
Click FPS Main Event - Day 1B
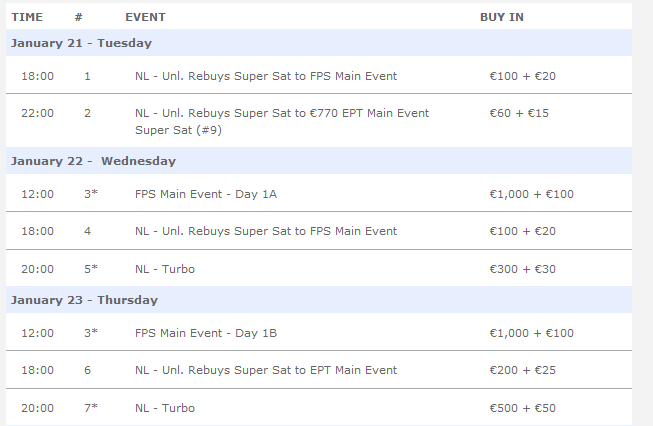[x=206, y=333]
